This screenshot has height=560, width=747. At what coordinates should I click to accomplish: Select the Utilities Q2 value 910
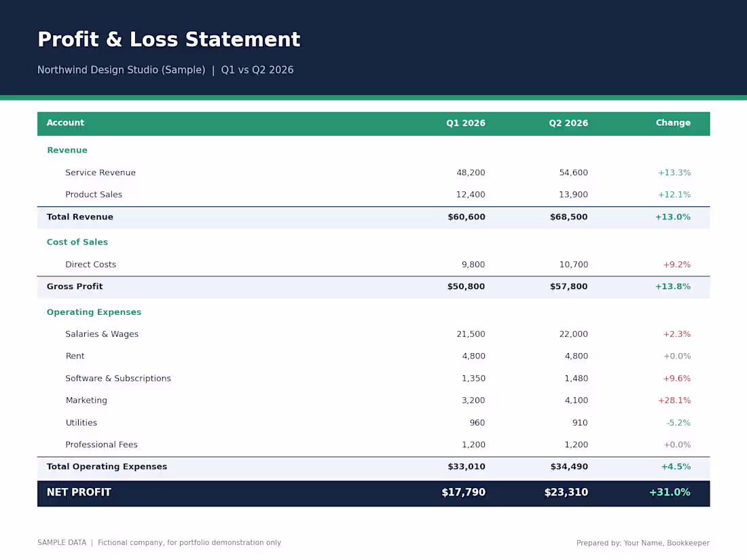coord(580,422)
